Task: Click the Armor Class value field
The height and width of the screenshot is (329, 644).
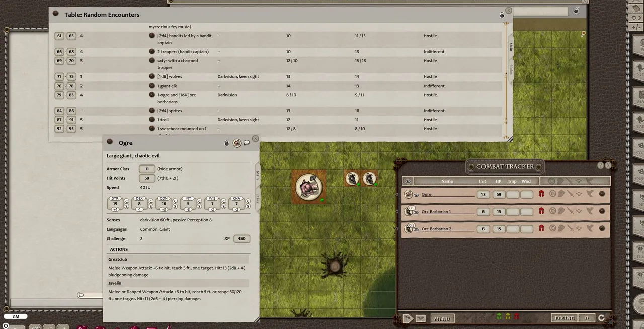Action: coord(147,169)
